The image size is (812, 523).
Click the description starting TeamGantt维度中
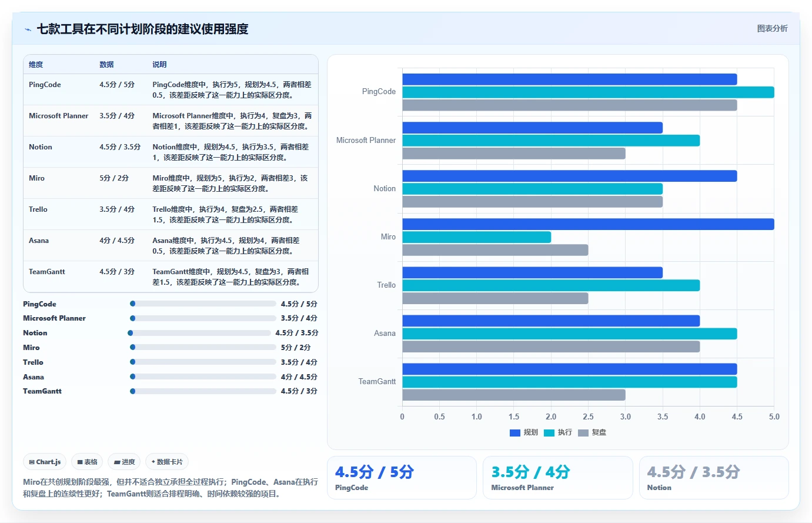coord(230,277)
